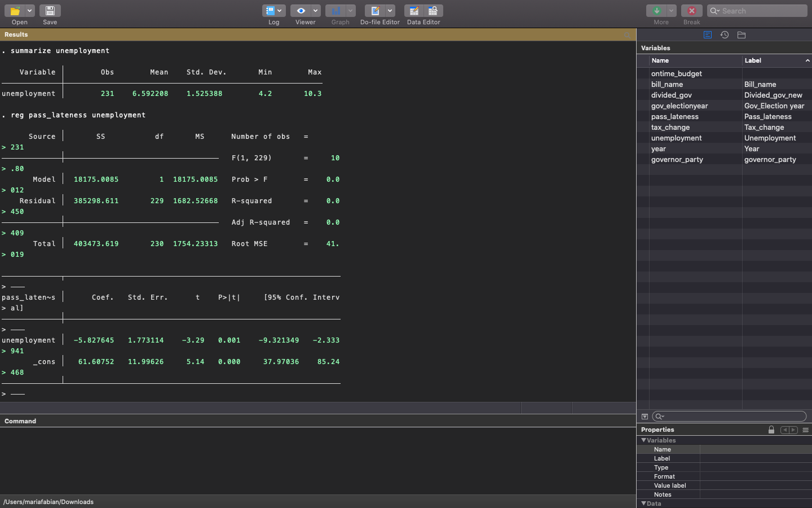Expand the Open recent files dropdown arrow
This screenshot has width=812, height=508.
click(x=30, y=11)
